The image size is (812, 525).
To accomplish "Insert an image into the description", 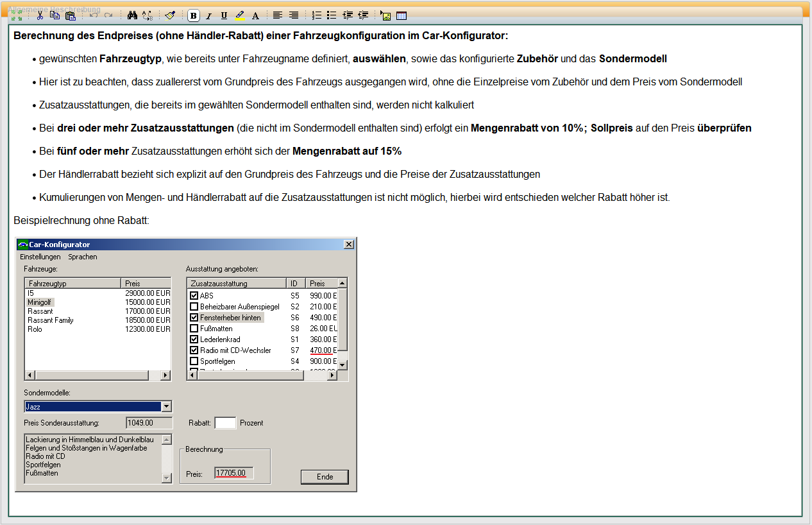I will (x=385, y=16).
